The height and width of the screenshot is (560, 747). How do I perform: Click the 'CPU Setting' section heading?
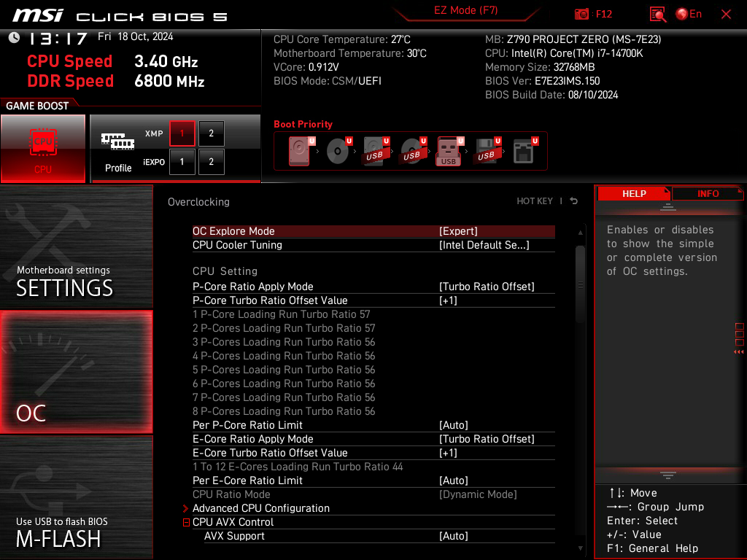coord(225,271)
